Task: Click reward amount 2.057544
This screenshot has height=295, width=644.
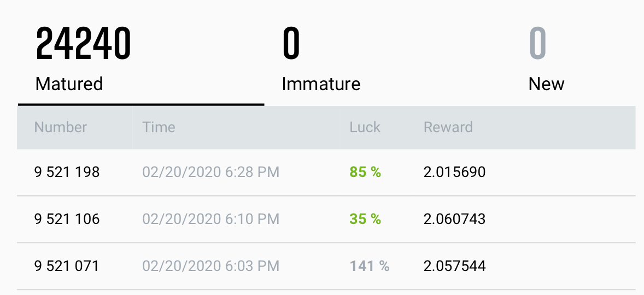Action: (x=454, y=267)
